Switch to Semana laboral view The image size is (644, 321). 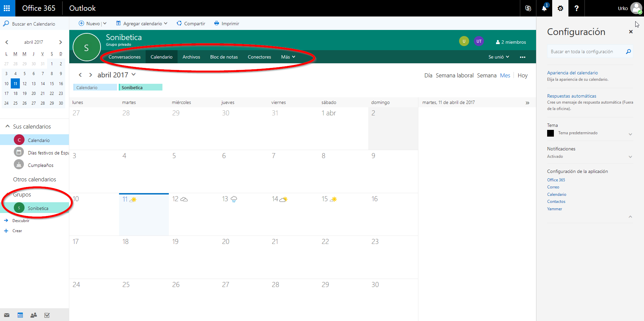(x=455, y=75)
